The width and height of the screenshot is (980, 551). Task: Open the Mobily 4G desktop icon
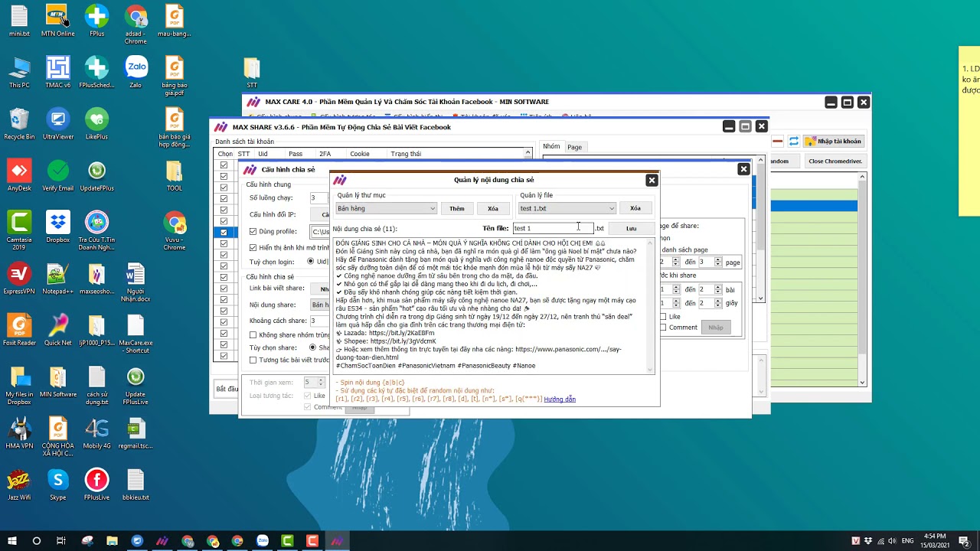pyautogui.click(x=96, y=432)
